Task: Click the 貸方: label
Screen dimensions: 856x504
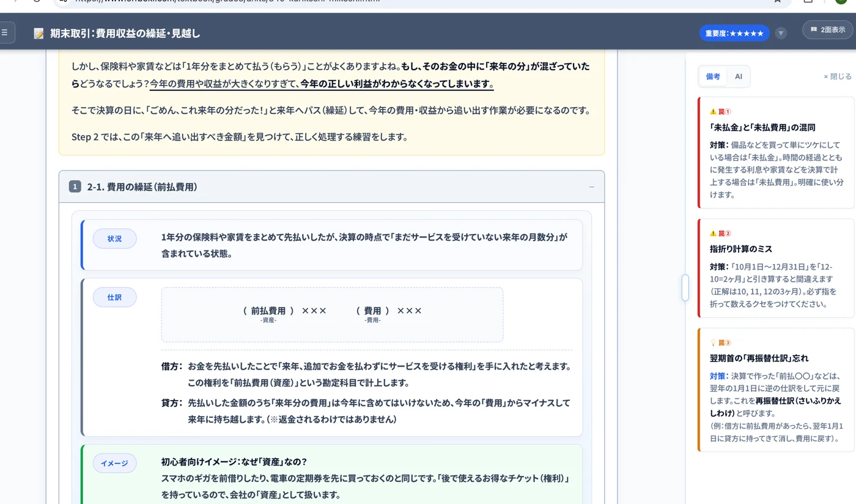Action: point(172,403)
